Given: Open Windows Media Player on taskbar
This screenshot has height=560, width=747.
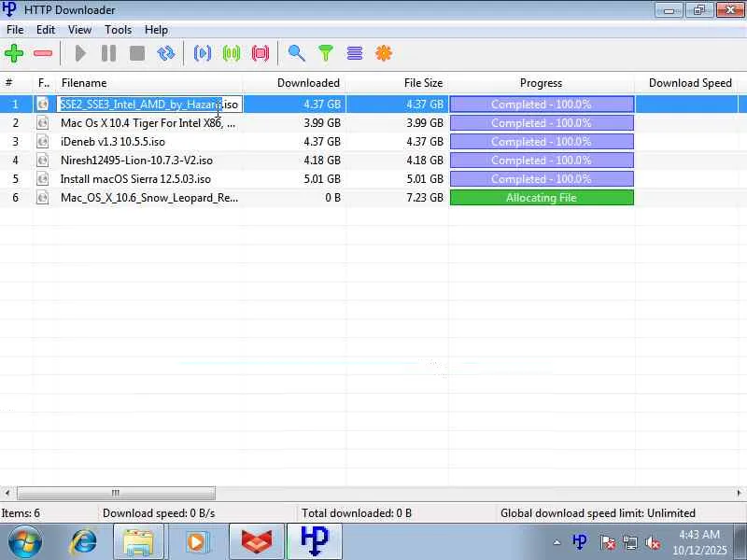Looking at the screenshot, I should pos(196,542).
